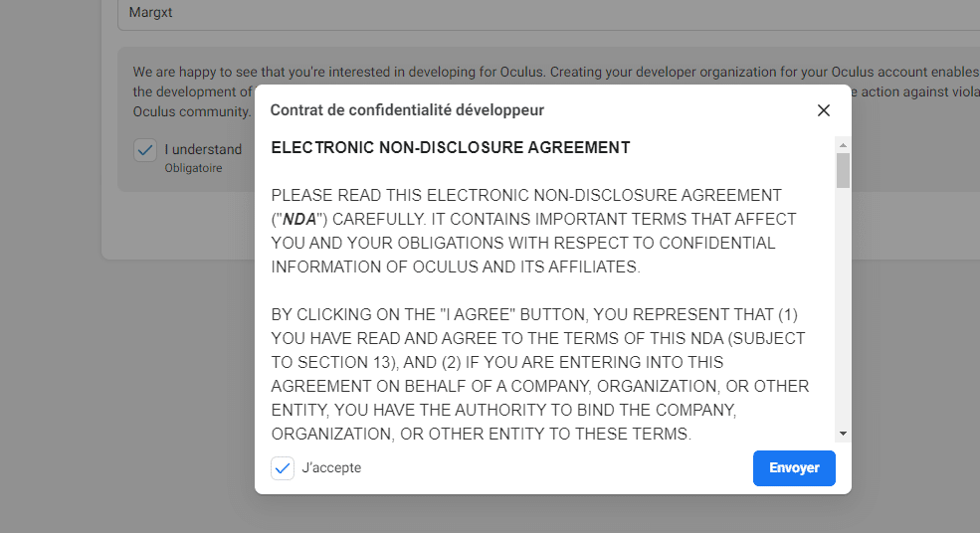This screenshot has width=980, height=533.
Task: Click the J'accepte label text
Action: pyautogui.click(x=331, y=468)
